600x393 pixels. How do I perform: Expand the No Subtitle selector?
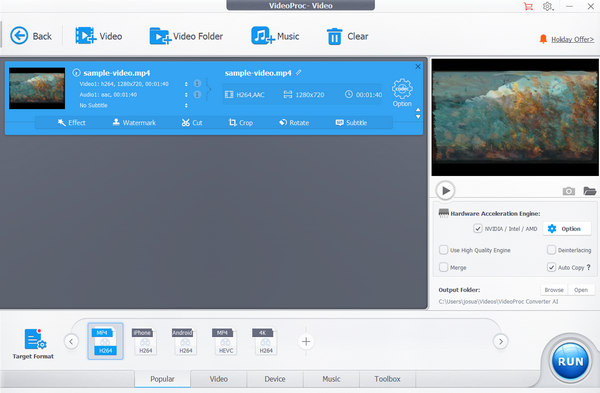click(x=186, y=105)
